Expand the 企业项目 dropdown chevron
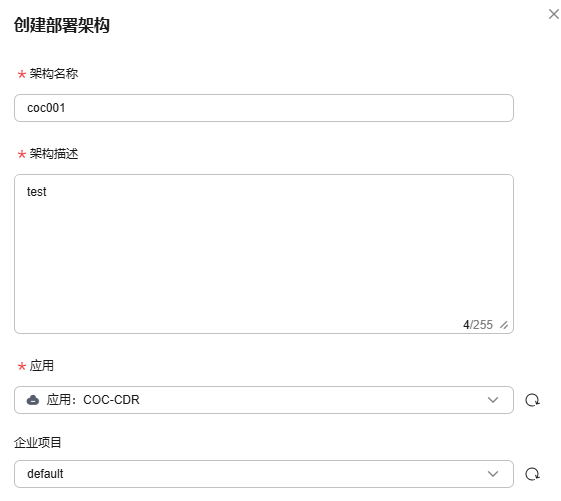561x501 pixels. tap(493, 474)
